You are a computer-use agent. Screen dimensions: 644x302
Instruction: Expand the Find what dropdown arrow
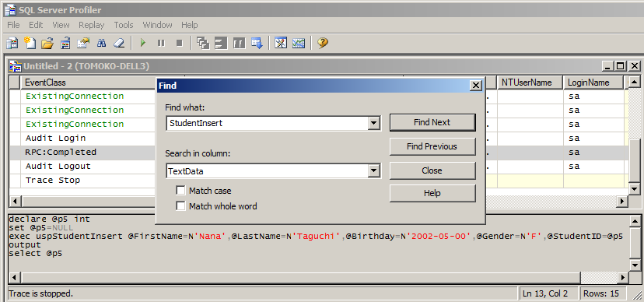pyautogui.click(x=373, y=123)
